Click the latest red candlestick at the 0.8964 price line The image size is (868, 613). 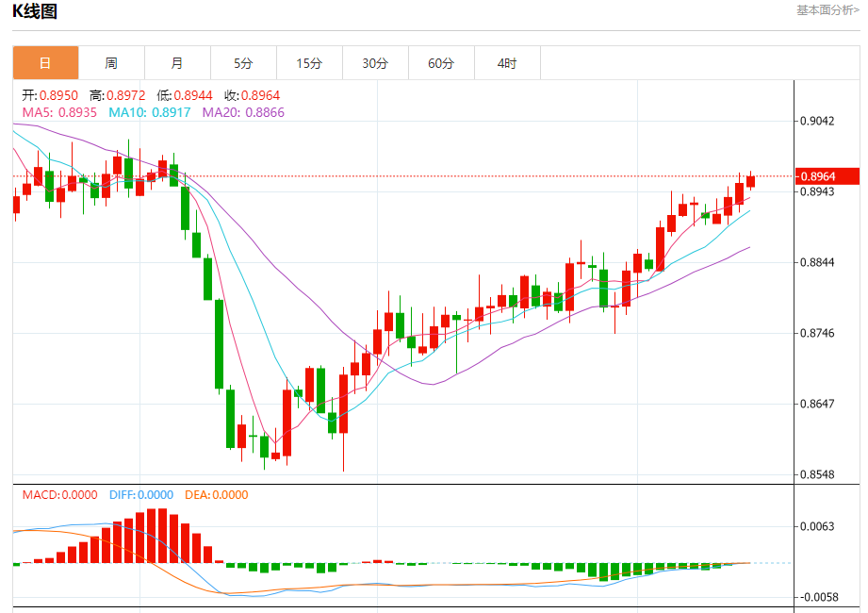(x=750, y=182)
